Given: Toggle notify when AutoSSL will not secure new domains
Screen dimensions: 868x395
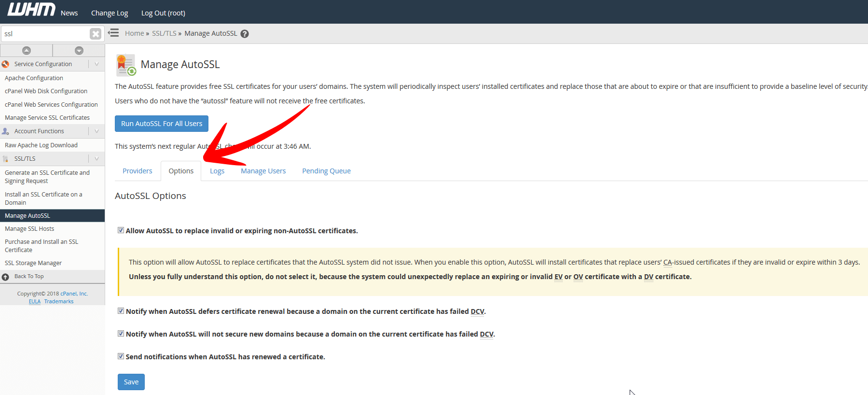Looking at the screenshot, I should click(x=121, y=334).
